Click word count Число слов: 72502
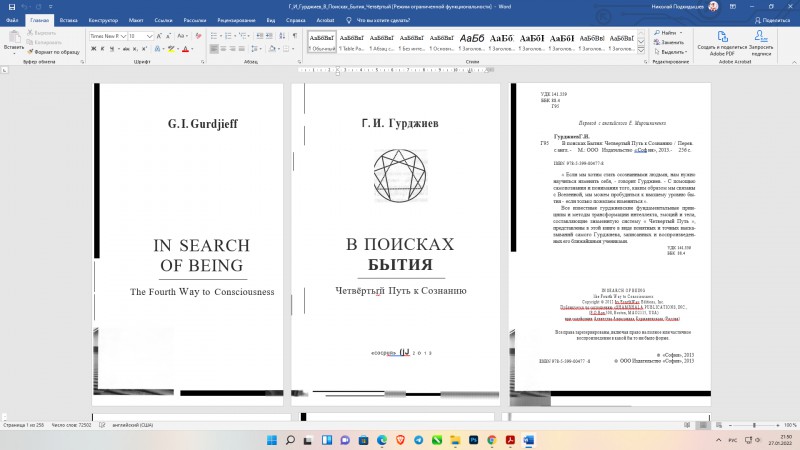The width and height of the screenshot is (800, 450). point(71,425)
